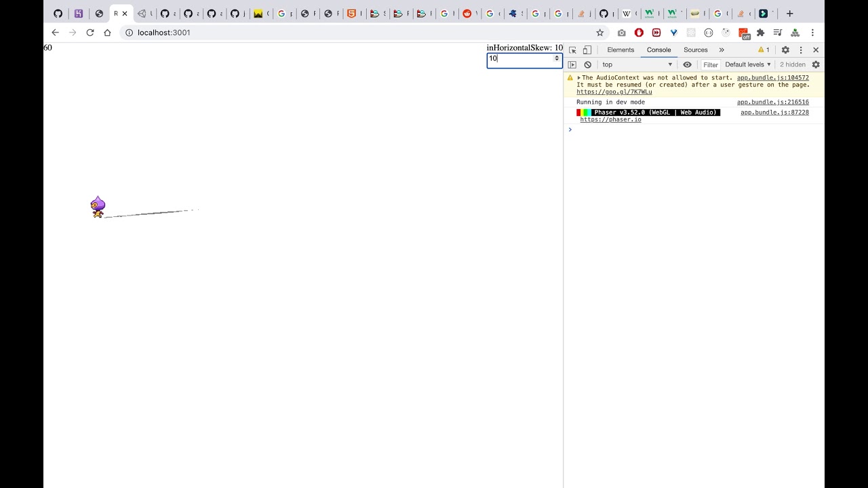
Task: Open the Extensions puzzle icon
Action: pyautogui.click(x=760, y=33)
